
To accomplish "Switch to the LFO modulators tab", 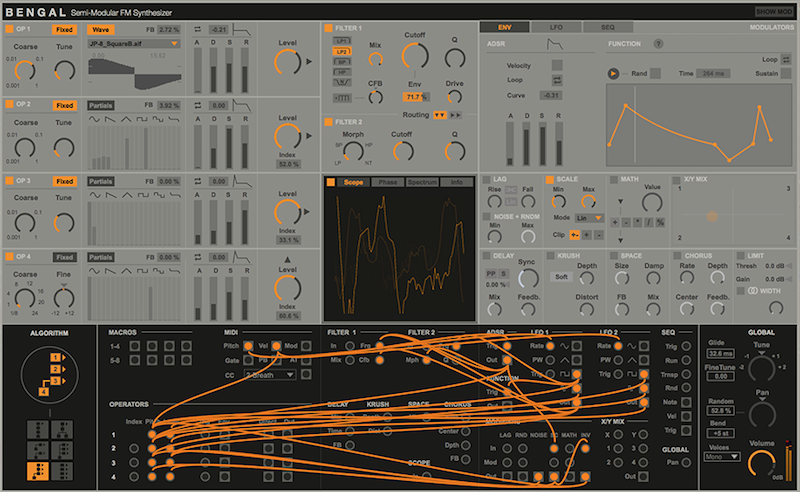I will (556, 27).
